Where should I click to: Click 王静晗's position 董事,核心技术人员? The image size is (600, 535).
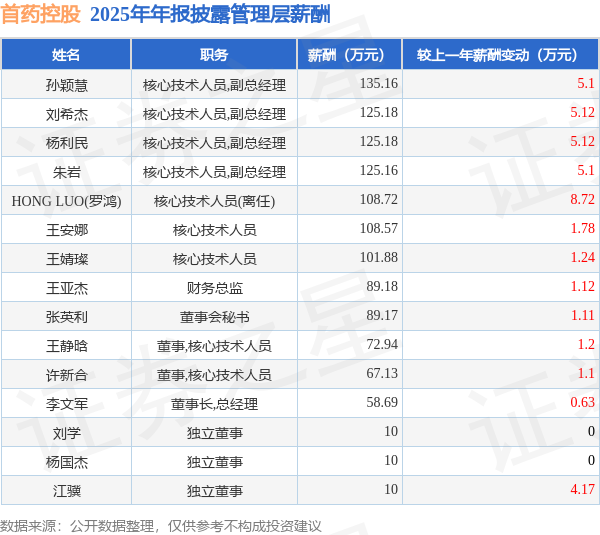(214, 346)
